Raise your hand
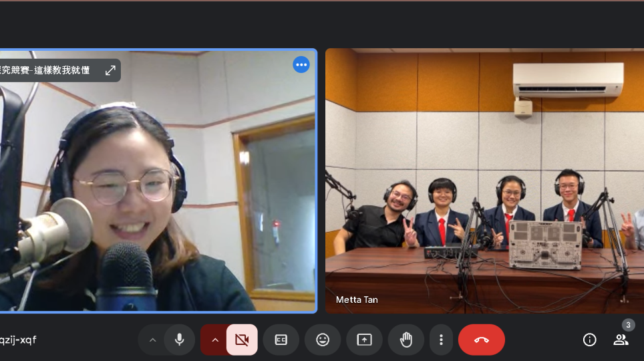This screenshot has width=644, height=361. [x=406, y=340]
